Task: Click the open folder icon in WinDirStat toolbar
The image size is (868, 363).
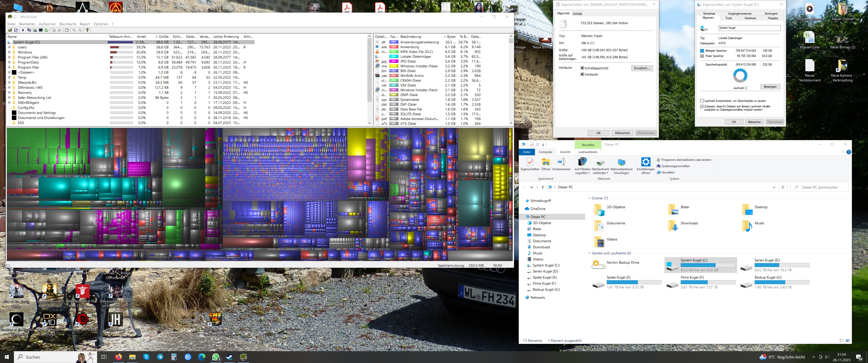Action: [x=10, y=30]
